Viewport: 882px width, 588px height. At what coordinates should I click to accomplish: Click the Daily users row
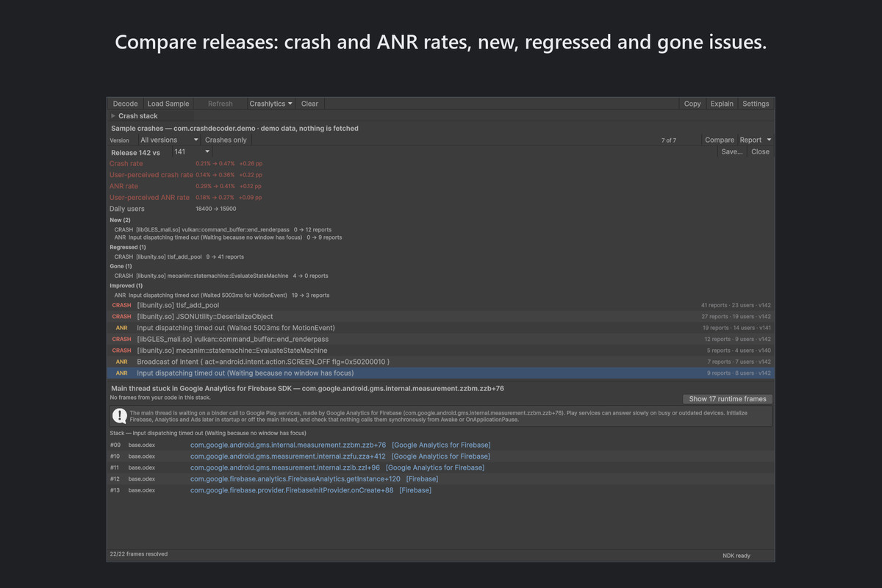coord(173,209)
